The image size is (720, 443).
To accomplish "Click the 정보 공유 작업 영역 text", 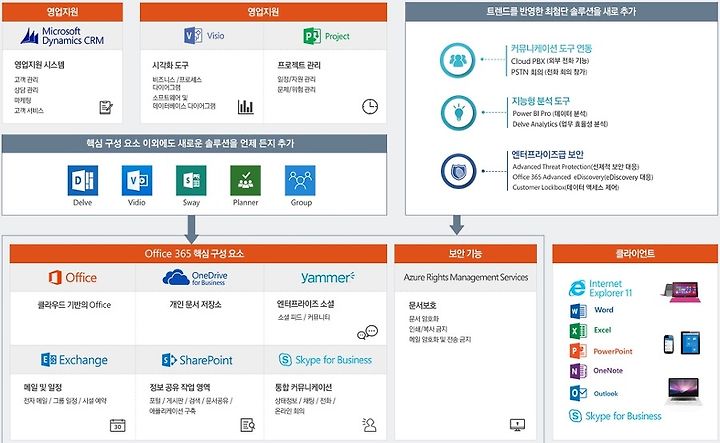I will [x=180, y=387].
